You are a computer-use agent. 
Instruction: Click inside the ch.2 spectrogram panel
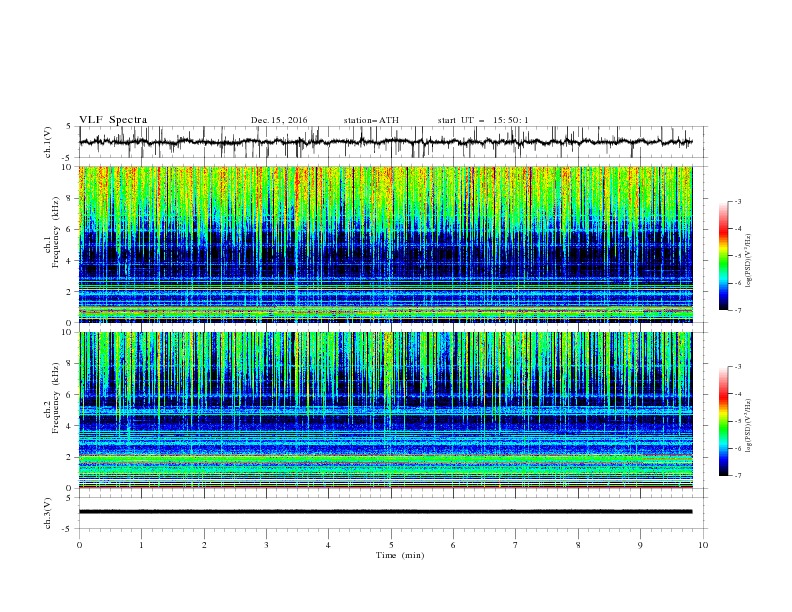[x=385, y=410]
